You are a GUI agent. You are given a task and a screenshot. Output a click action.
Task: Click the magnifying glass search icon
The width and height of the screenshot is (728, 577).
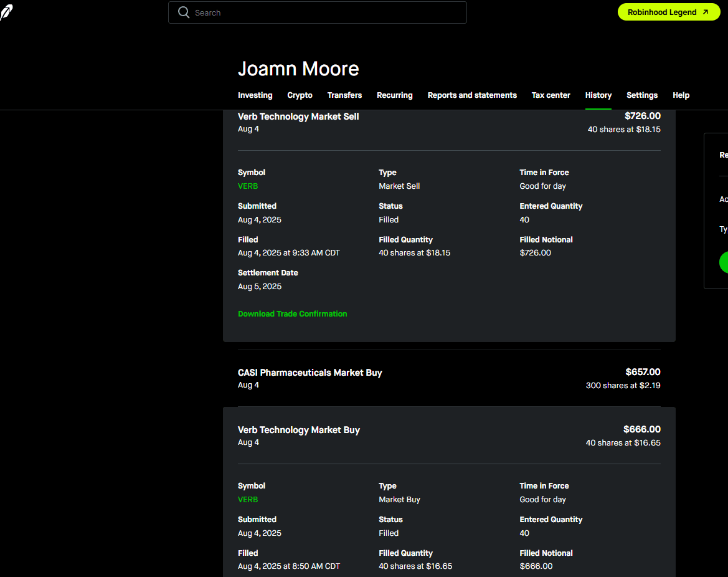pyautogui.click(x=184, y=12)
